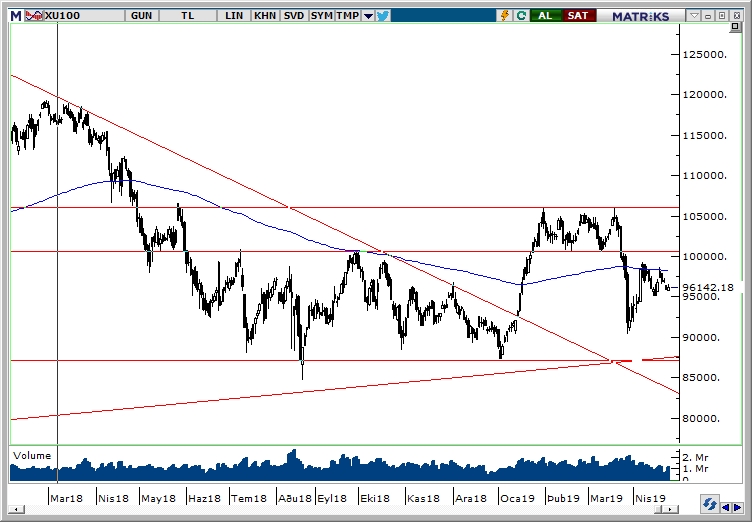Open the Matriks M menu icon
The image size is (752, 522).
(16, 16)
